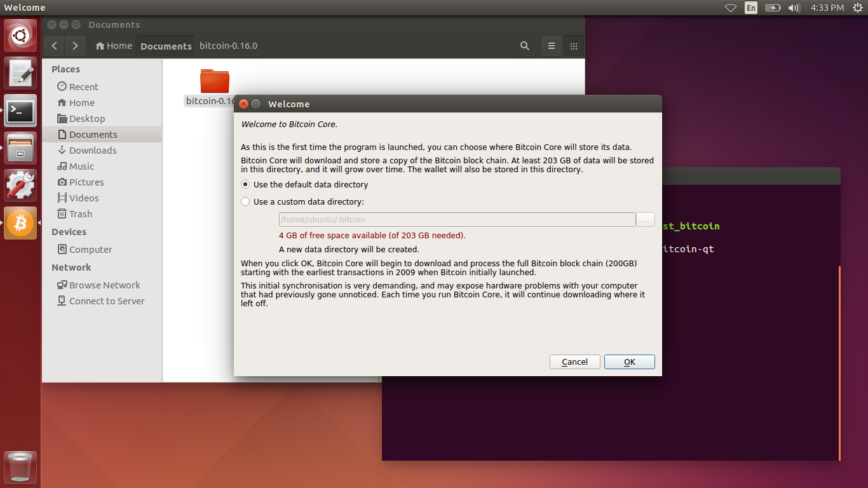868x488 pixels.
Task: Click the Cancel button in Welcome dialog
Action: 574,362
